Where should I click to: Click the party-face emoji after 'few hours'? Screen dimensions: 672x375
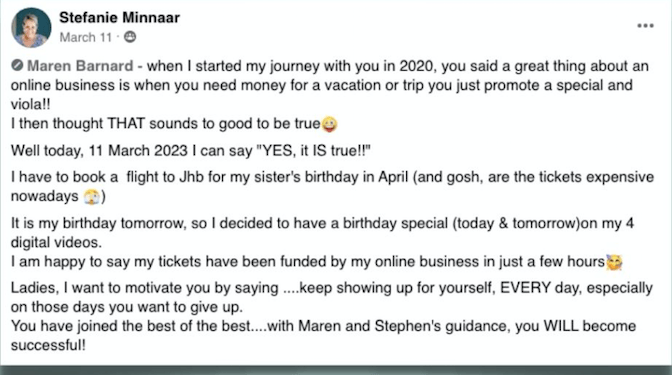coord(614,262)
